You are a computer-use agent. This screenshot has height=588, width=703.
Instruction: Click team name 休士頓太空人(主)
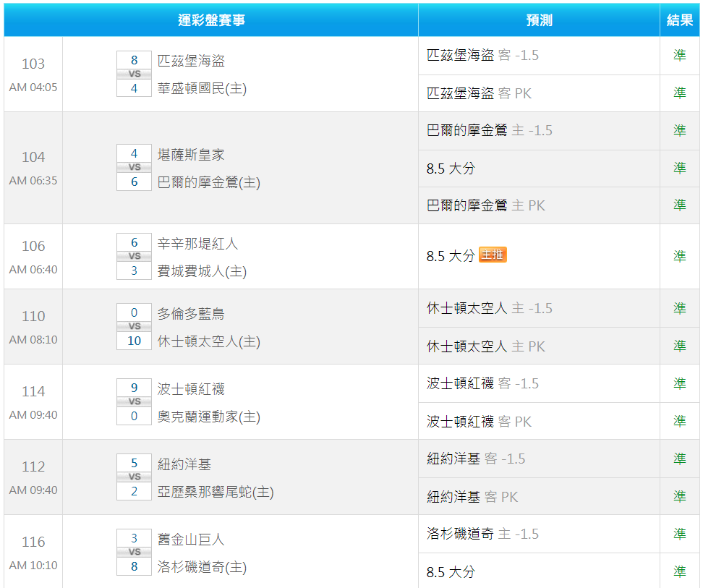(x=209, y=341)
